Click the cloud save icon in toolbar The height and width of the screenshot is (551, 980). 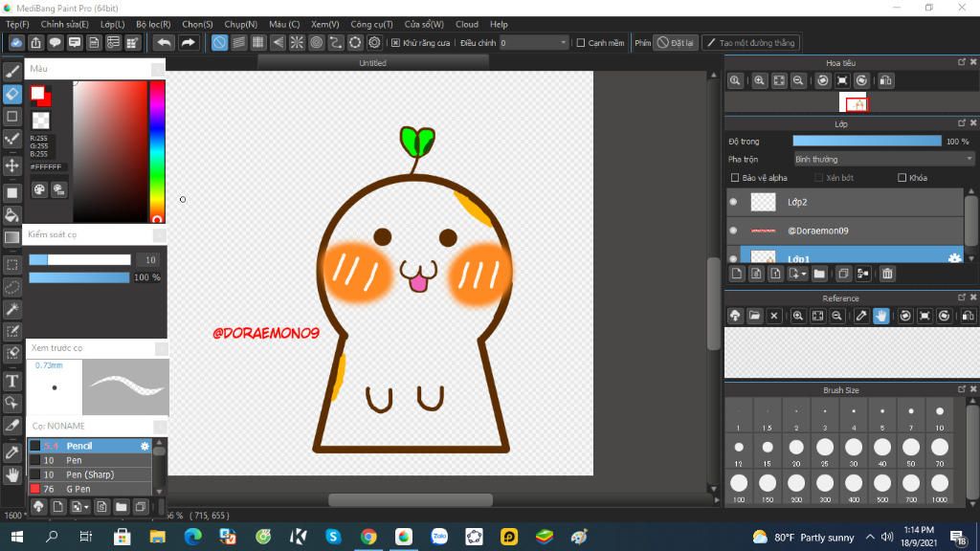(16, 42)
